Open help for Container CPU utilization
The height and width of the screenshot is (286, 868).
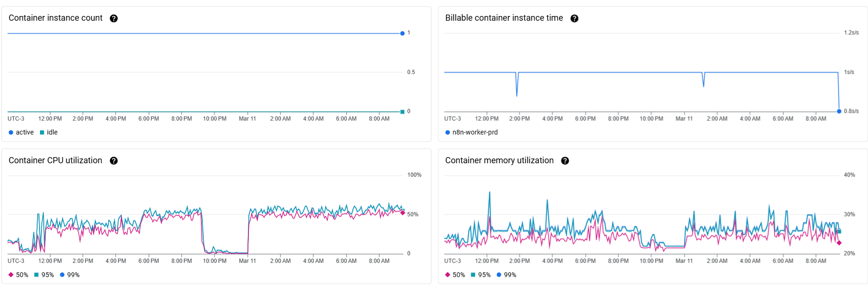113,161
